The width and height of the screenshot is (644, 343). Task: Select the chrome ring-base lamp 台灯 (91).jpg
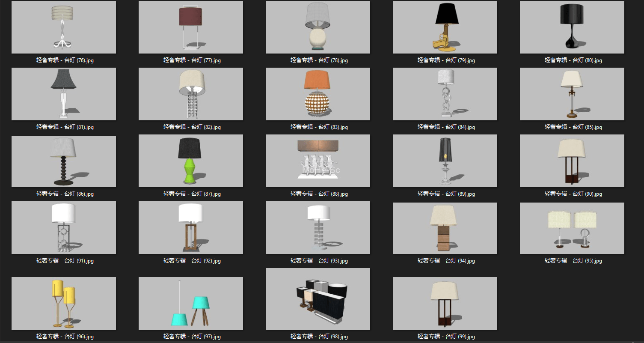pos(63,227)
